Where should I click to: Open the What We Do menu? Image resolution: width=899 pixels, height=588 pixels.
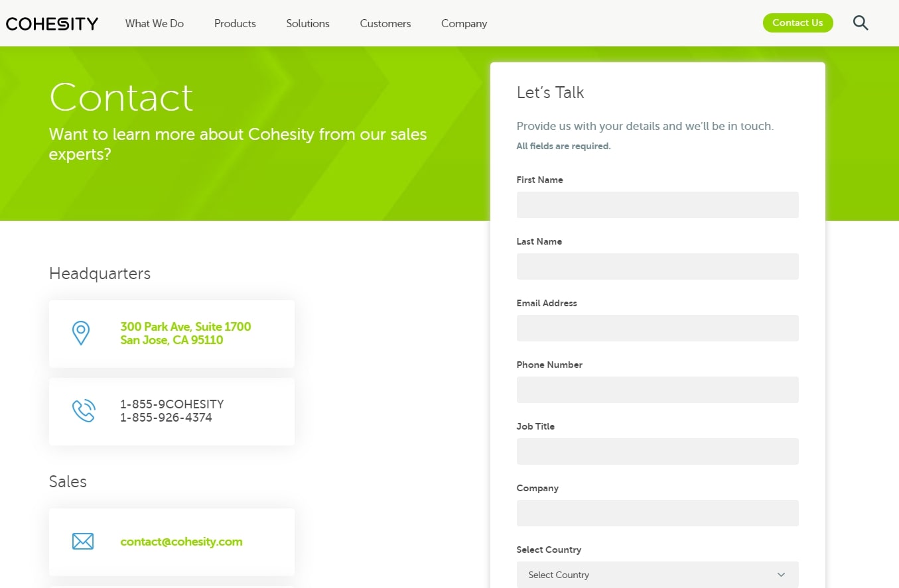155,23
